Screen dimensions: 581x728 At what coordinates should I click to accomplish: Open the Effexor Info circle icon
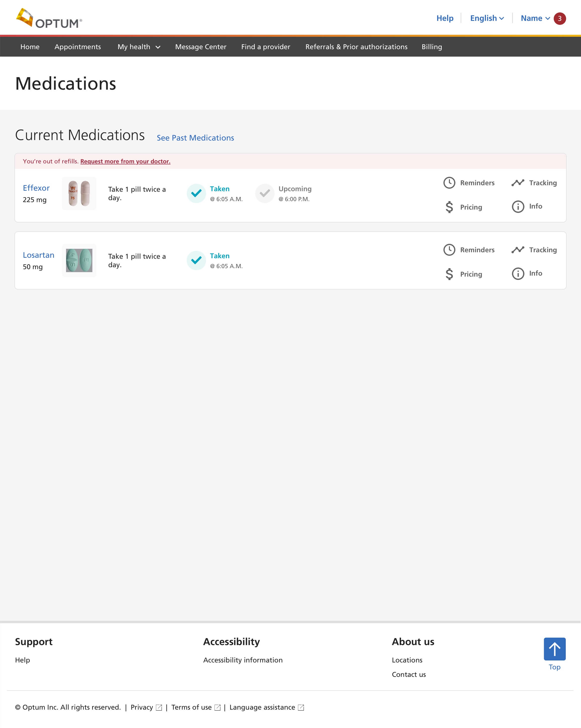pos(517,207)
